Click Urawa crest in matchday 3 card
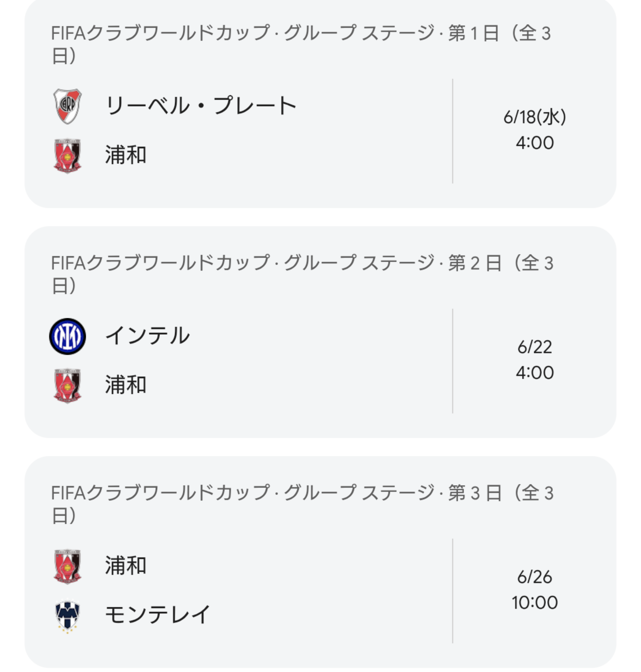The height and width of the screenshot is (672, 641). pyautogui.click(x=67, y=566)
